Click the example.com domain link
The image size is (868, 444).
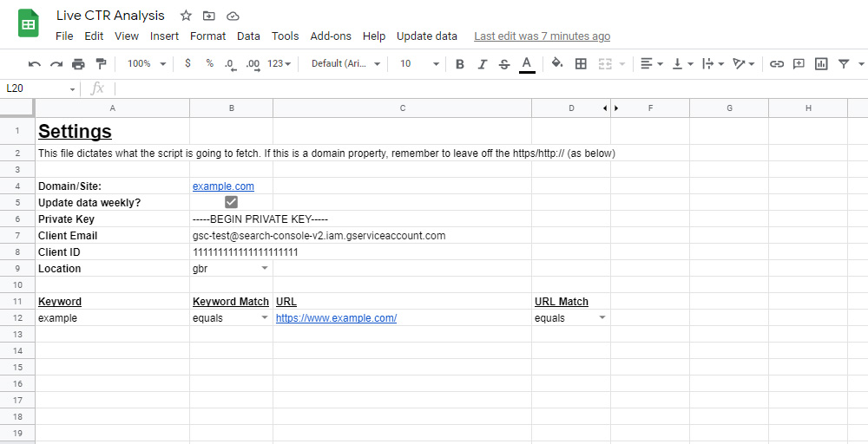pyautogui.click(x=223, y=186)
